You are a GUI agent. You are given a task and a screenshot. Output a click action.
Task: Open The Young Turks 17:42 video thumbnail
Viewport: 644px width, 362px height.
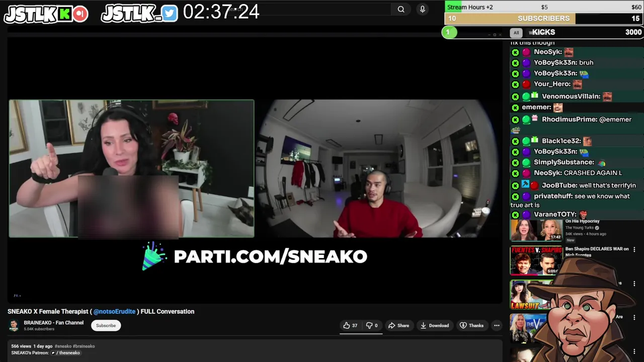(536, 230)
